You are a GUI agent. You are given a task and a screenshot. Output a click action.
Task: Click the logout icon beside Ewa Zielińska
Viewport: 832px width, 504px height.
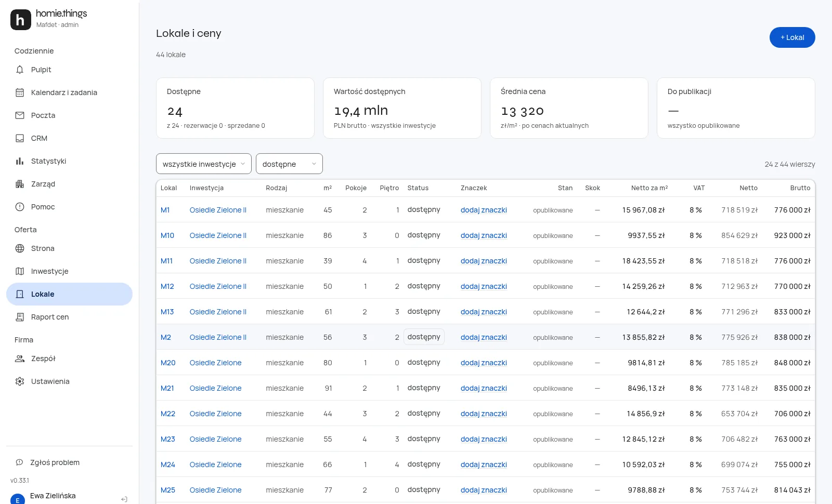[x=124, y=499]
